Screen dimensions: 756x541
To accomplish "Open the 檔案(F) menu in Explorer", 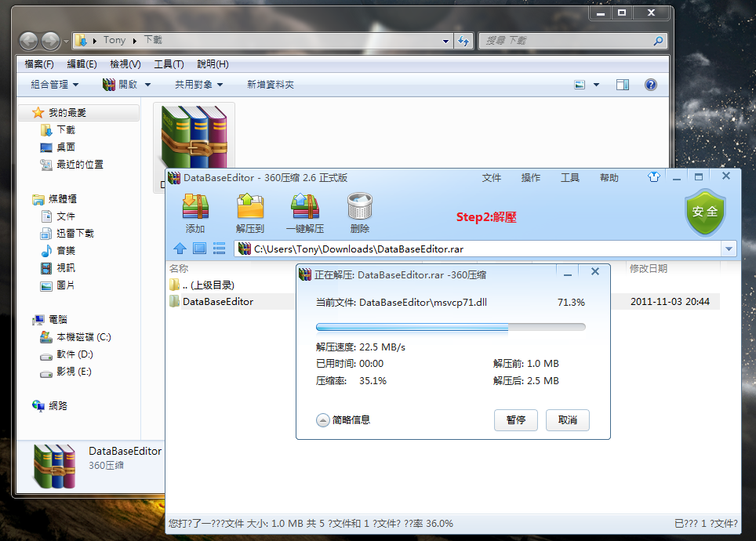I will (x=39, y=64).
